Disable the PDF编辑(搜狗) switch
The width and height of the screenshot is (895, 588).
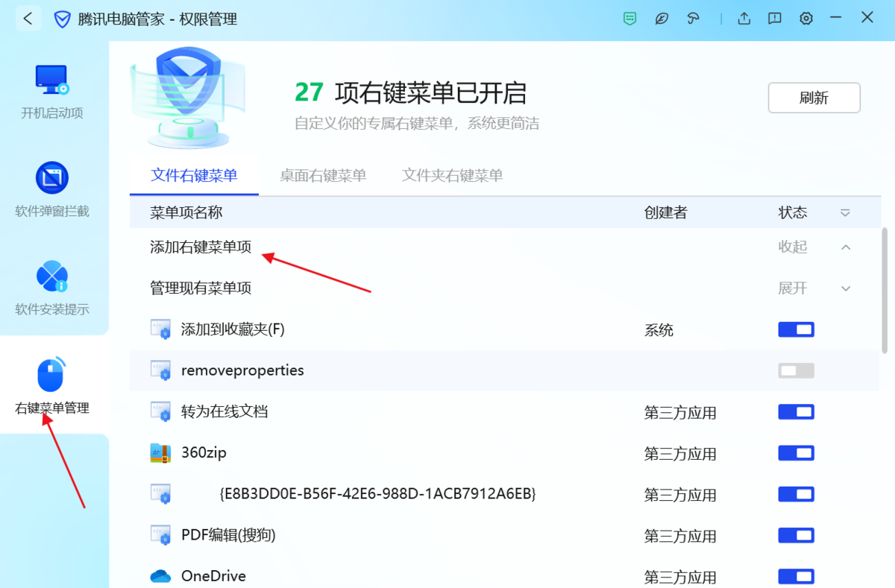click(x=796, y=535)
